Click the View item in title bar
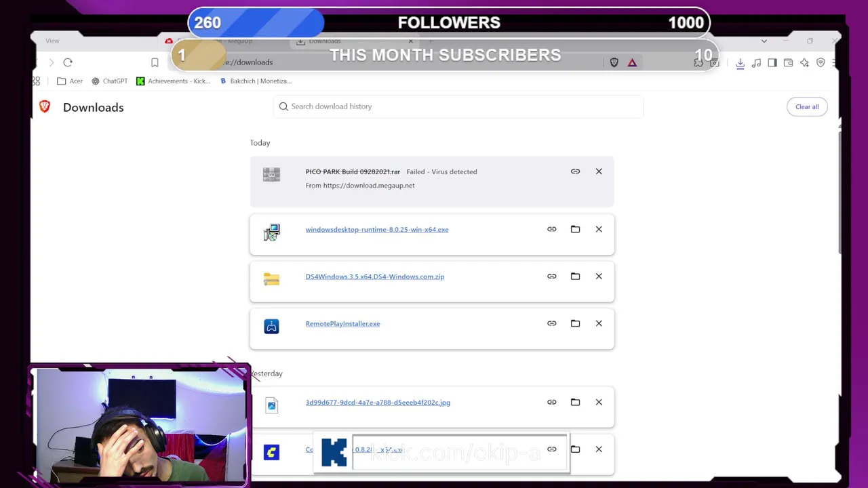The height and width of the screenshot is (488, 868). [52, 41]
